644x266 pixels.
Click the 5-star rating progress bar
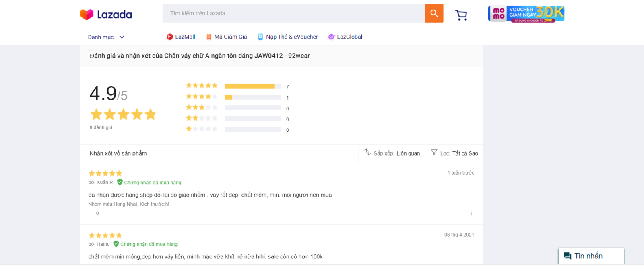pos(253,86)
